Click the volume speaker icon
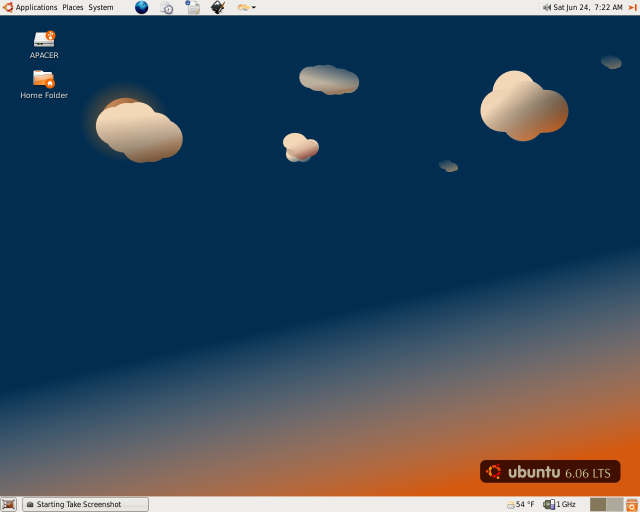 pos(547,7)
